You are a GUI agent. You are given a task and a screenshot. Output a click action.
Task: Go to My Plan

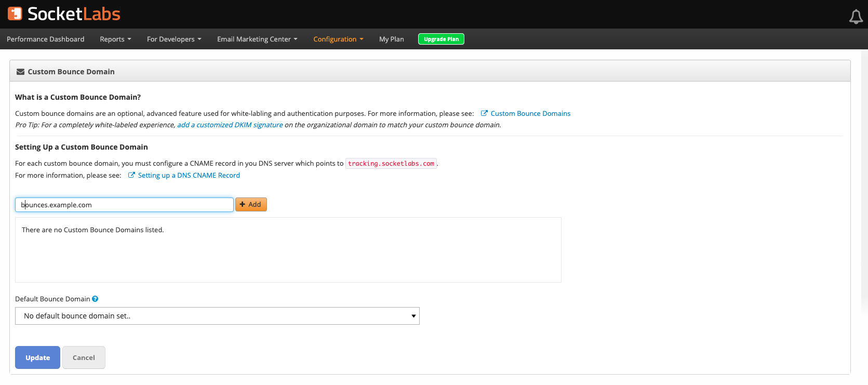point(392,39)
